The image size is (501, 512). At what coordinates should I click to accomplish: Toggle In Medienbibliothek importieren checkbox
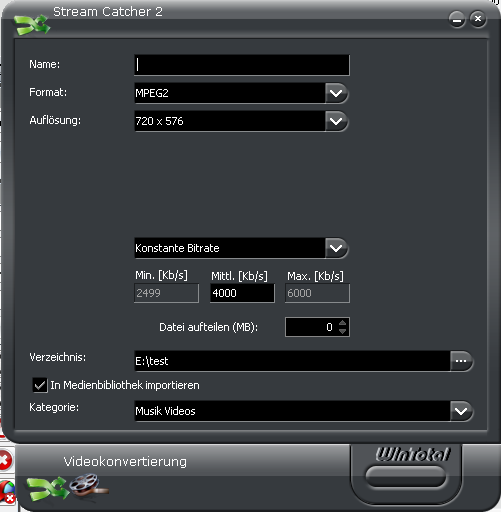coord(40,385)
